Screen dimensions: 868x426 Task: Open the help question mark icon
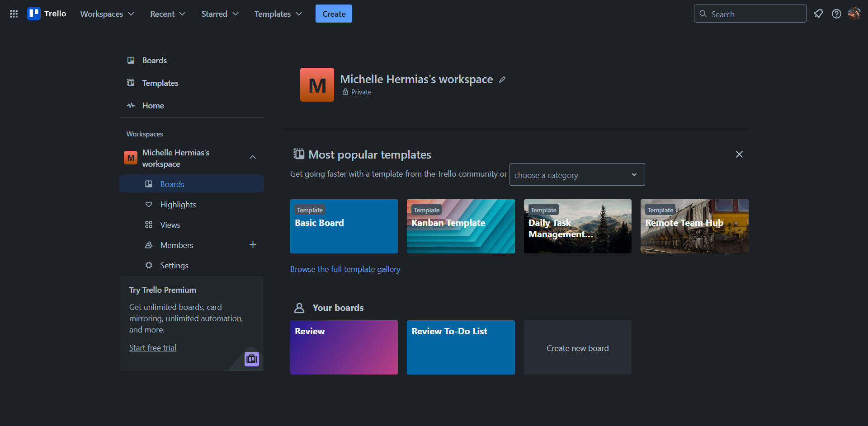point(836,14)
